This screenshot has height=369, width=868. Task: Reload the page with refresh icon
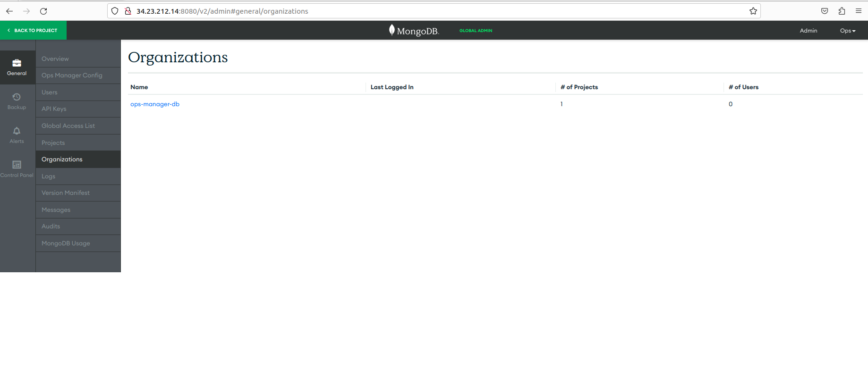pos(43,11)
